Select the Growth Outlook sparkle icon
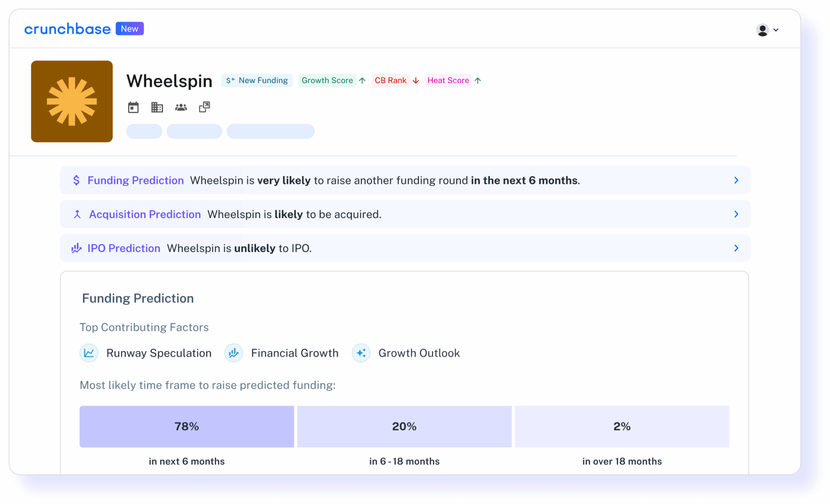830x504 pixels. (x=361, y=353)
